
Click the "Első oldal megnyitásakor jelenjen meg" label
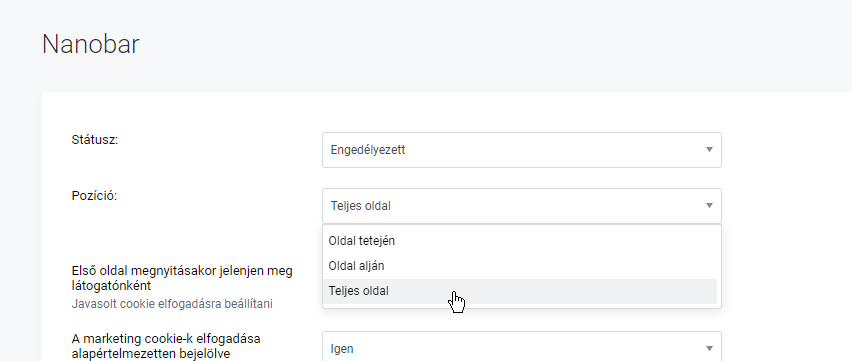[x=182, y=271]
